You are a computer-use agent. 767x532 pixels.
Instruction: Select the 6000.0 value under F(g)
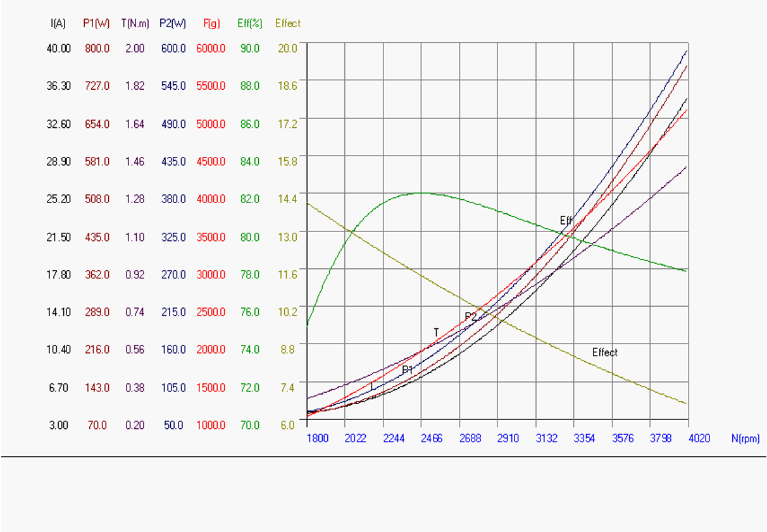point(211,48)
